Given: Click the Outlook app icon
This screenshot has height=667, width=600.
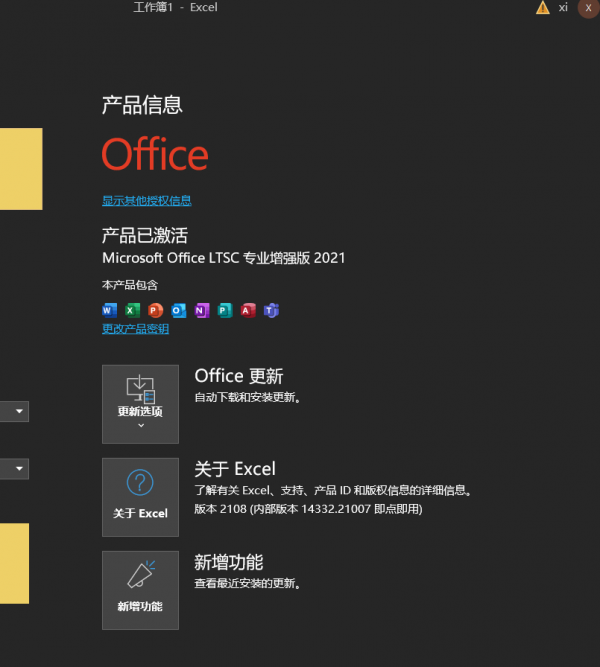Looking at the screenshot, I should coord(179,311).
